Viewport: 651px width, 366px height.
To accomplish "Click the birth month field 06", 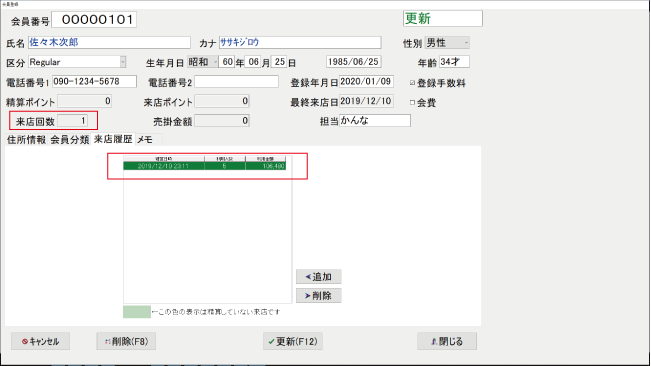I will [253, 62].
